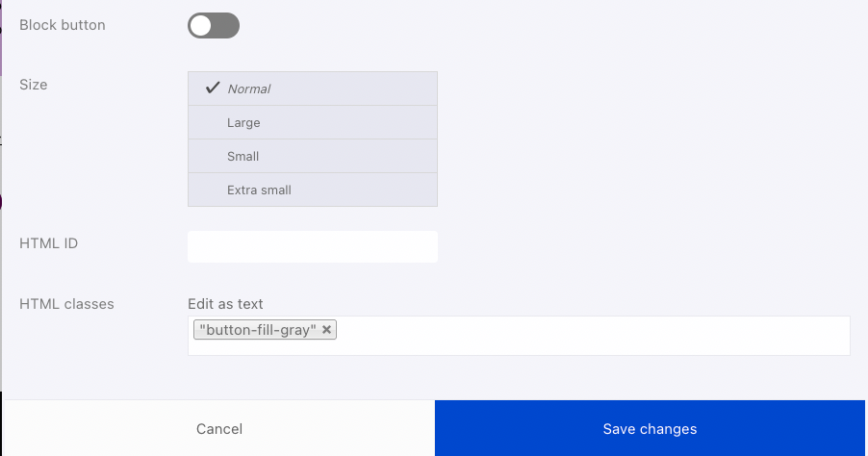The image size is (868, 456).
Task: Click the Size field label
Action: point(34,85)
